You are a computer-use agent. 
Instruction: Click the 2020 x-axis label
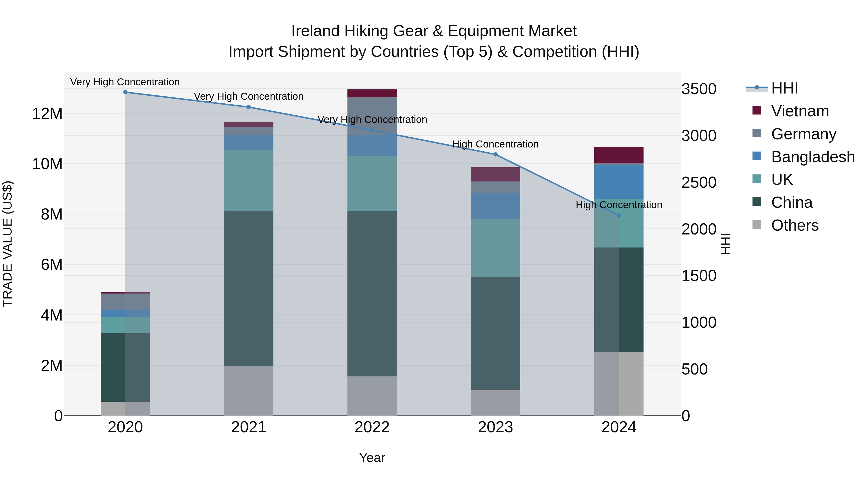[125, 427]
